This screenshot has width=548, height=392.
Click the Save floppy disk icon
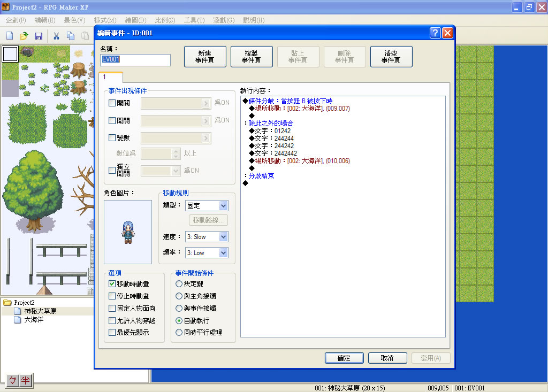coord(39,36)
